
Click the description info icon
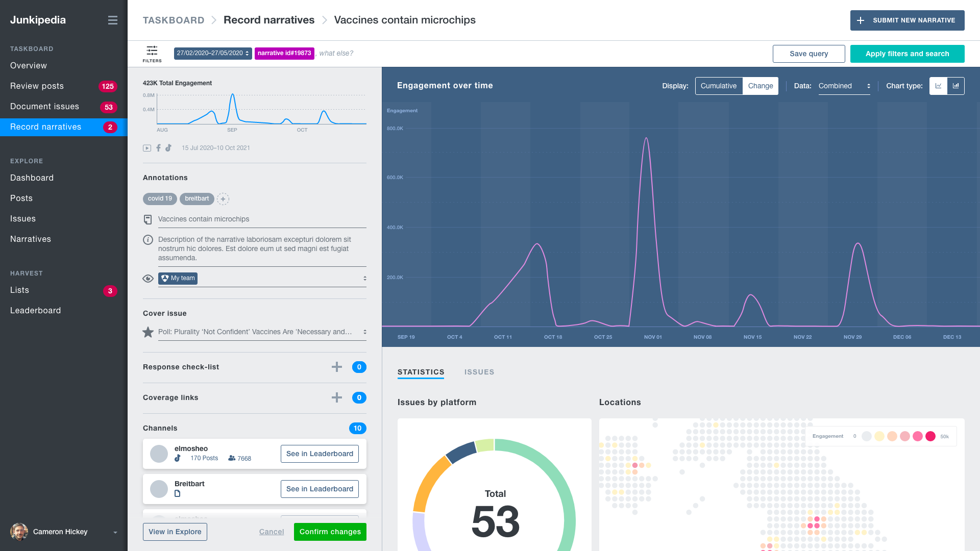coord(148,240)
